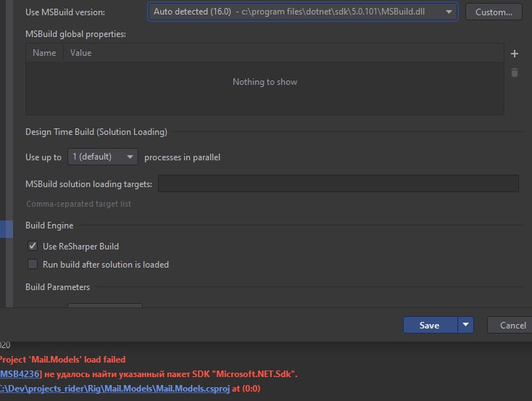Viewport: 532px width, 401px height.
Task: Click the 'Nothing to show' placeholder text
Action: tap(265, 82)
